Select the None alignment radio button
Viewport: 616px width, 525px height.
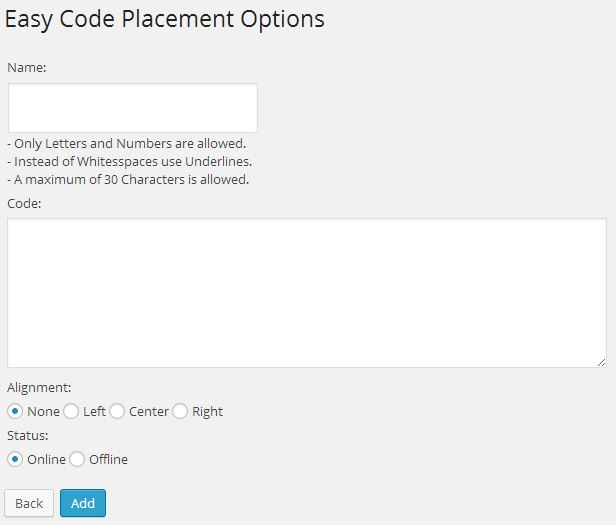tap(15, 411)
